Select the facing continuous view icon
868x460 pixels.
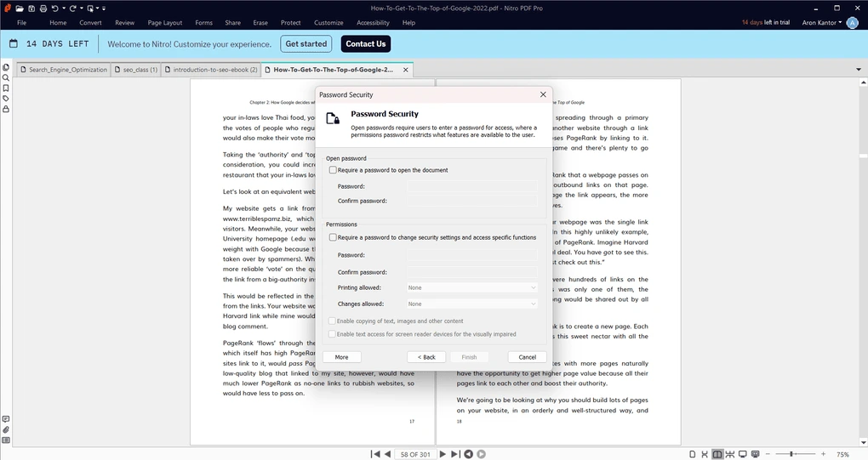pos(730,454)
